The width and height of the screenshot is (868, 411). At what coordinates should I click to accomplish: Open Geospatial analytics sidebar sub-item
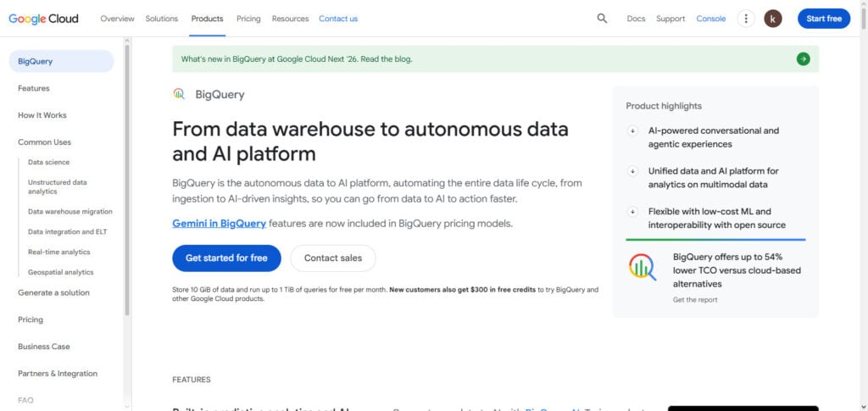61,272
